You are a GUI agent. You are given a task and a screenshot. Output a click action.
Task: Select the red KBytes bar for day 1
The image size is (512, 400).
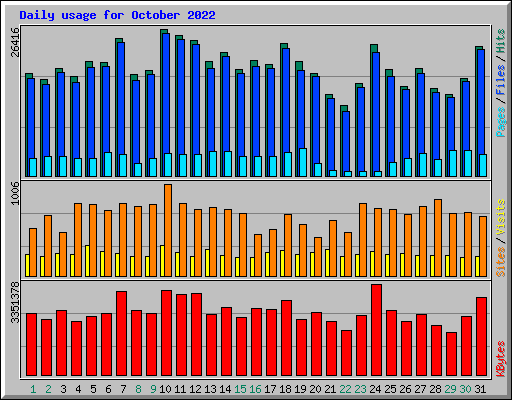tap(31, 345)
